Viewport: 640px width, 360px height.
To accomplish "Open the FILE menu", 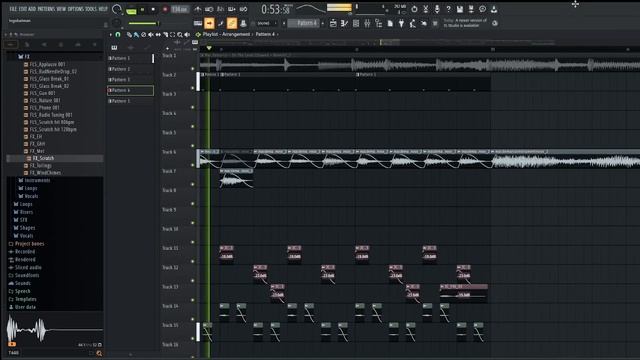I will pos(13,9).
